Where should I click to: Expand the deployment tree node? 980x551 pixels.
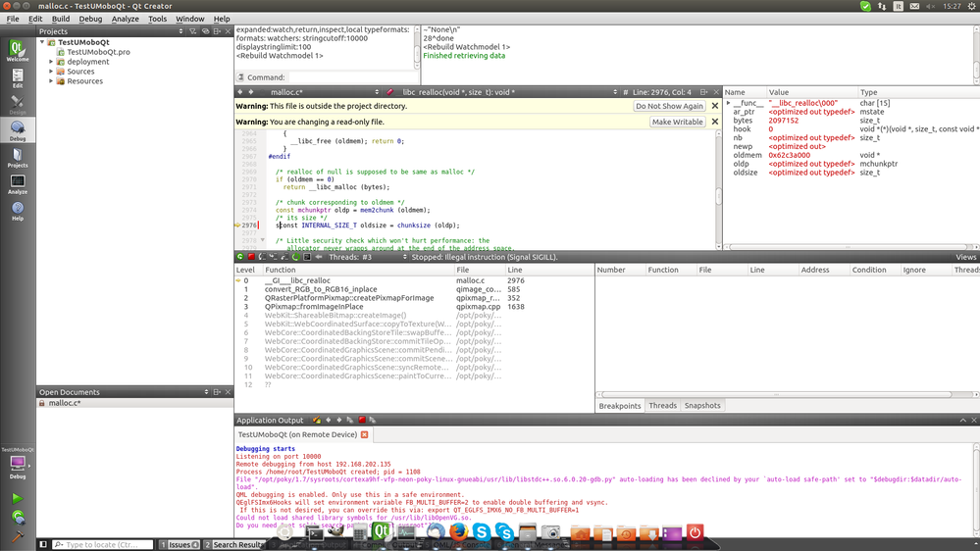(51, 62)
